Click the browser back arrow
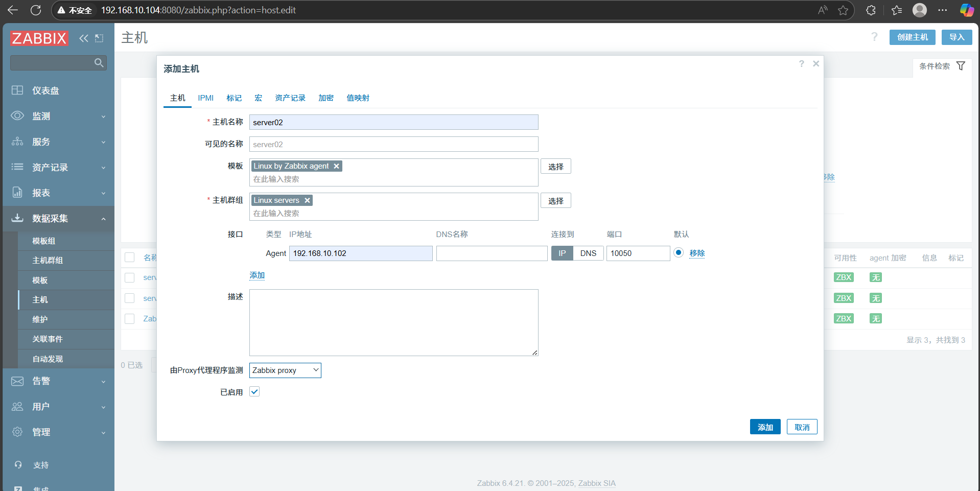980x491 pixels. point(13,10)
